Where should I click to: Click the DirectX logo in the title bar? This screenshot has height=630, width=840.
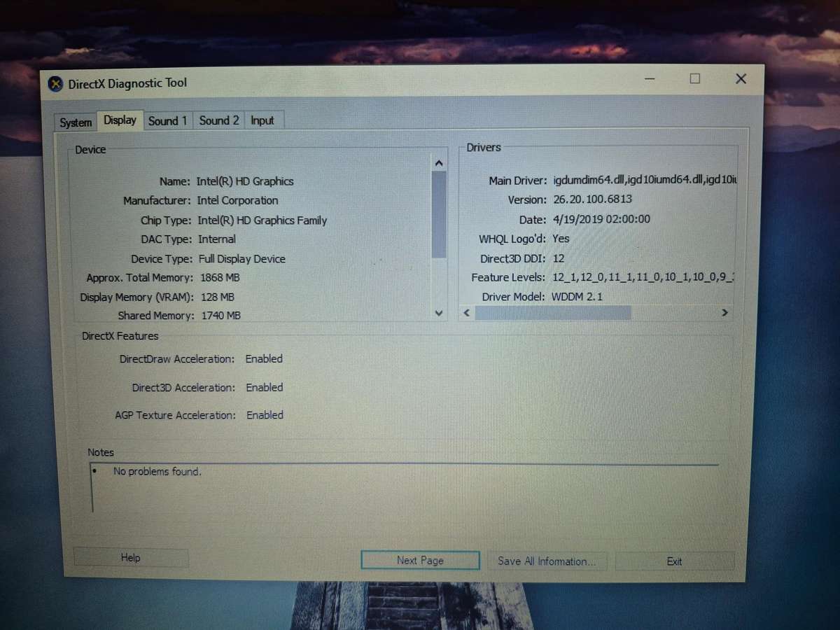55,83
